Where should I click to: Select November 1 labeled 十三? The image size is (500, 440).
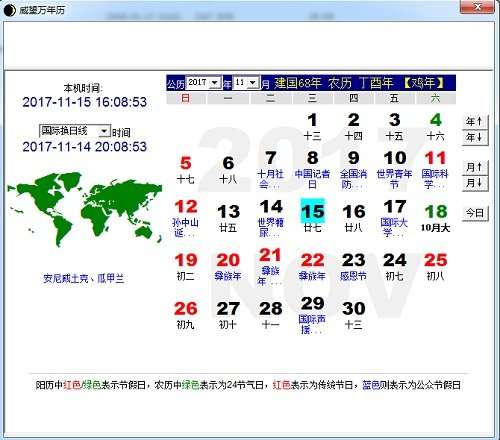pos(312,127)
